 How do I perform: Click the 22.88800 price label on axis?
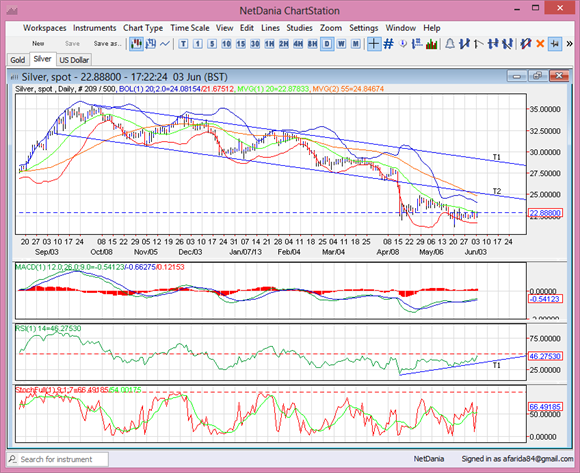pos(546,213)
